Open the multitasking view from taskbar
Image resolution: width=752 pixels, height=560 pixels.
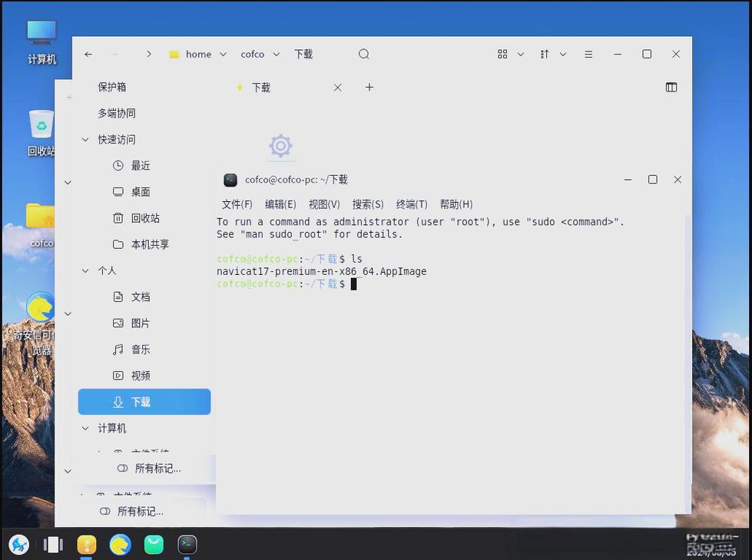pyautogui.click(x=52, y=545)
